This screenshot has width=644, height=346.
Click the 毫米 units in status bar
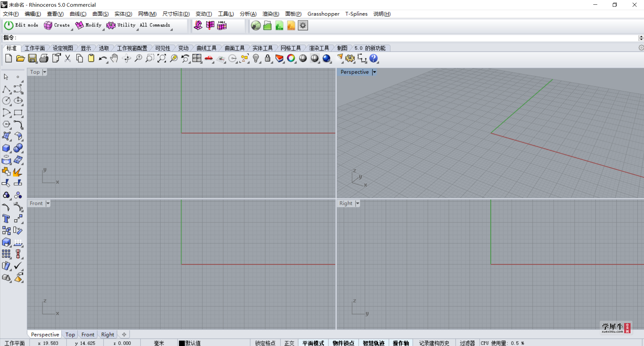159,343
